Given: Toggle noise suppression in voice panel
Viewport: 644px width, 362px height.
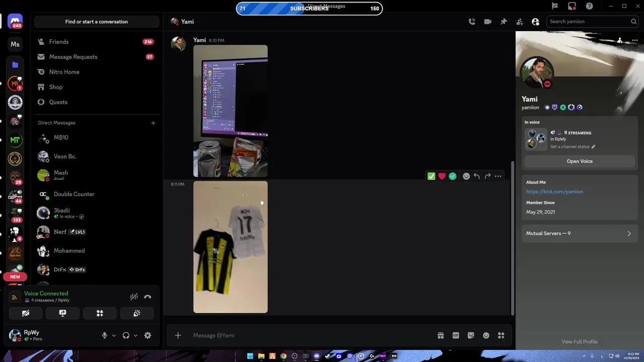Looking at the screenshot, I should (x=134, y=297).
